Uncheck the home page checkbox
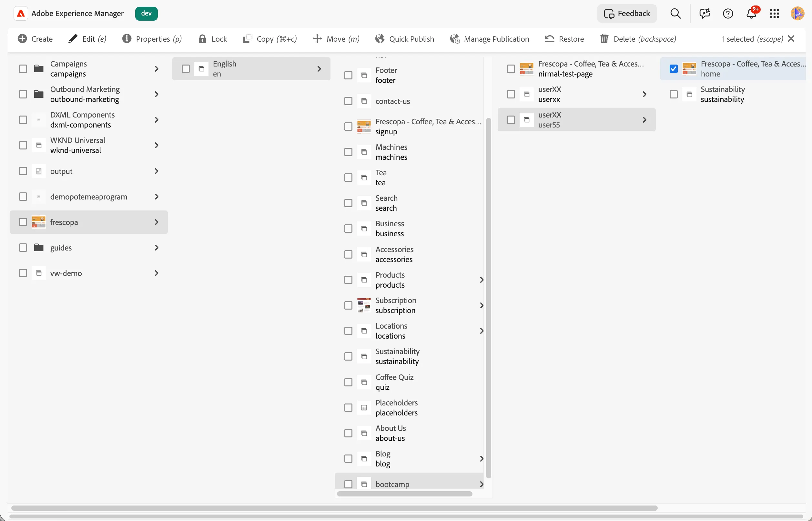 coord(673,69)
